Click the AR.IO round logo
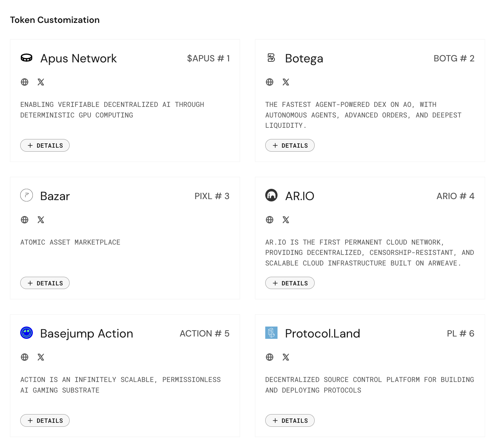 [271, 195]
